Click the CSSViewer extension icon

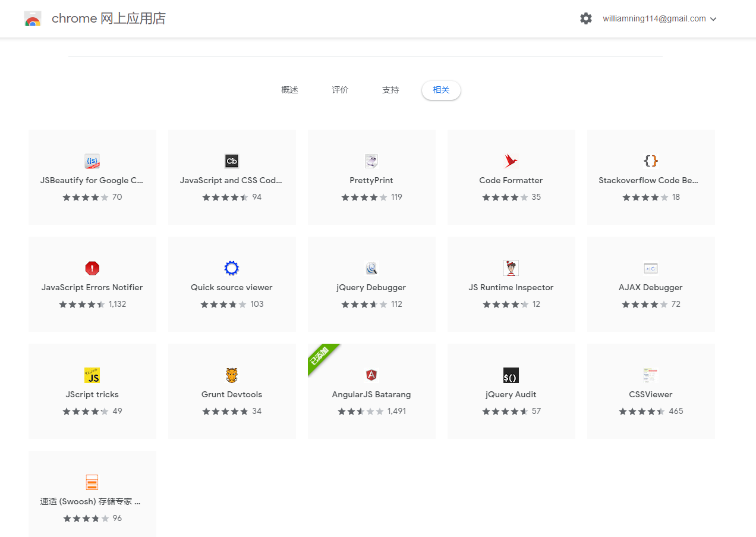[651, 375]
